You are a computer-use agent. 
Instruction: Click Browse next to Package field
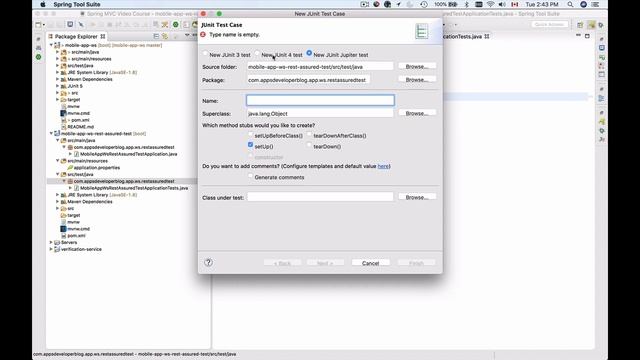pyautogui.click(x=417, y=80)
